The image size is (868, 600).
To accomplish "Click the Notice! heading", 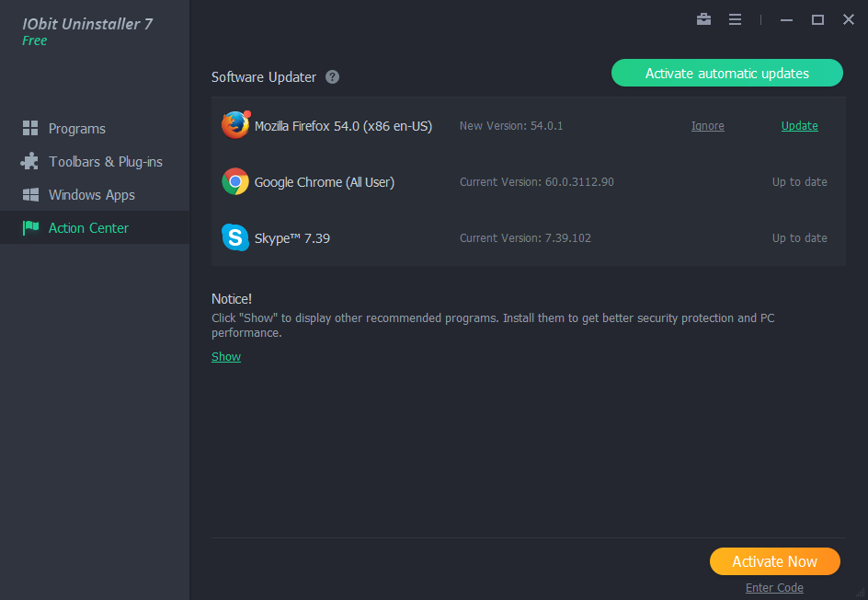I will 232,298.
